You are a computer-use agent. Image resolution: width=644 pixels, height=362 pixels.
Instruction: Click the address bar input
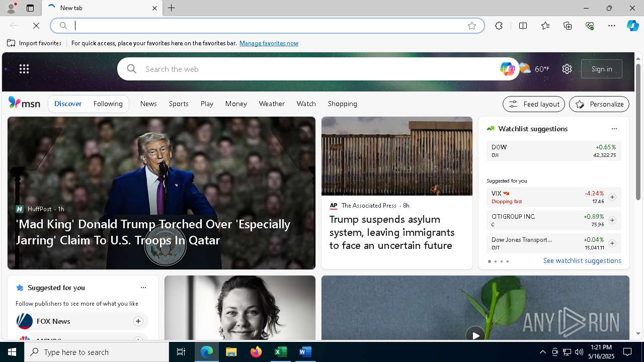[x=267, y=26]
